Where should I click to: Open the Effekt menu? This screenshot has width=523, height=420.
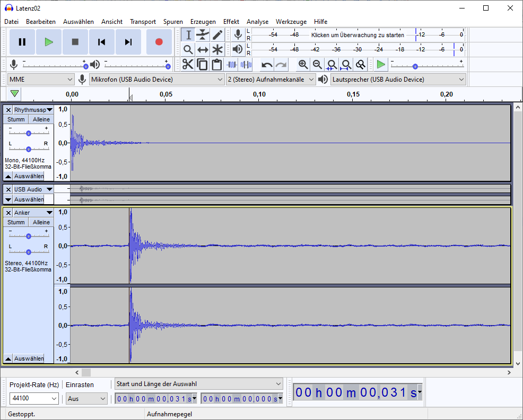coord(231,22)
